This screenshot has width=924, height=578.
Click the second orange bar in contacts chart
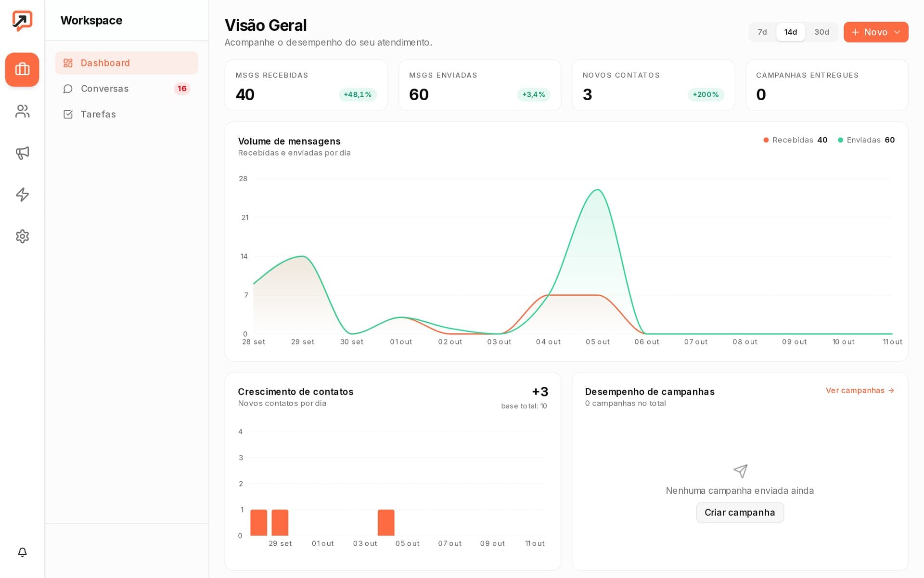click(x=280, y=523)
